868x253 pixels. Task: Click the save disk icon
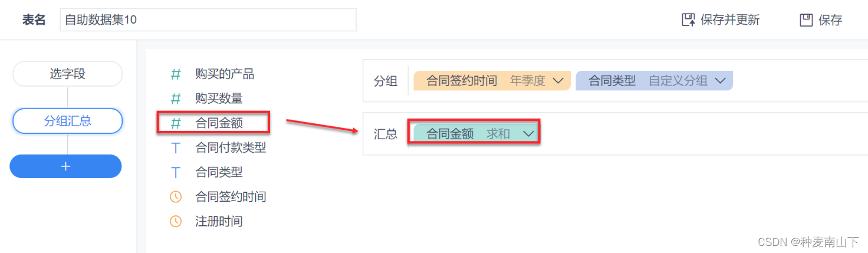[806, 20]
